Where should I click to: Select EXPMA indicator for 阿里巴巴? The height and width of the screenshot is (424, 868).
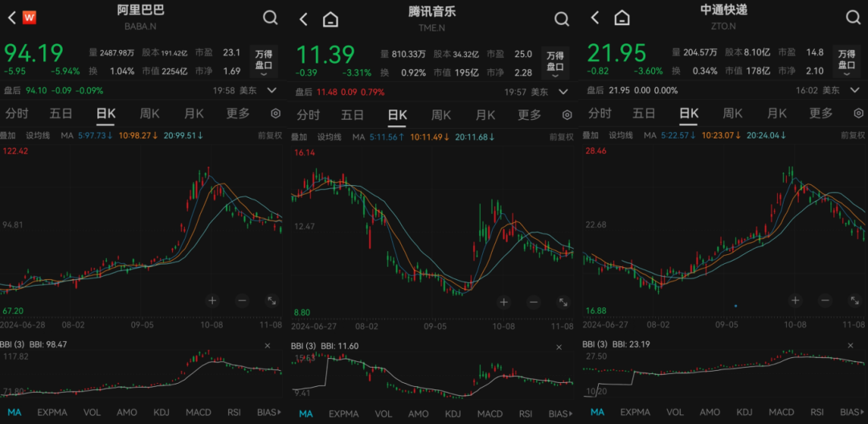(x=52, y=413)
